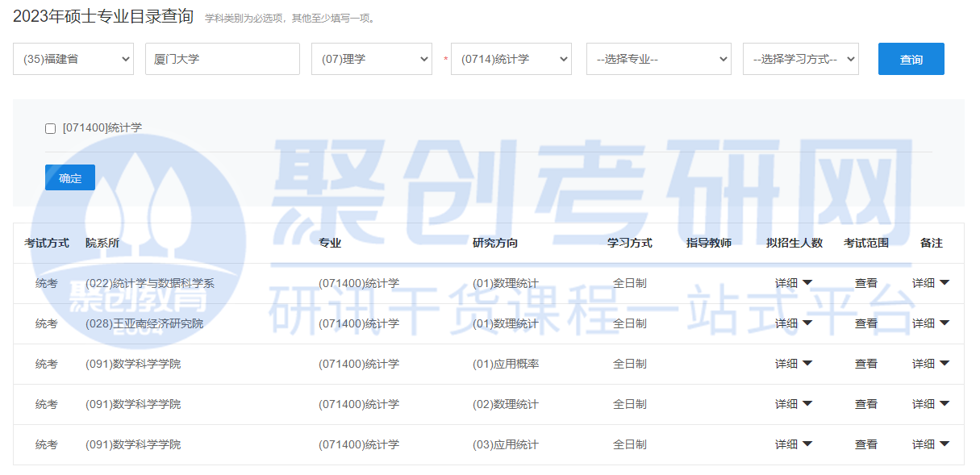980x475 pixels.
Task: Click the 考试范围 column header
Action: coord(866,243)
